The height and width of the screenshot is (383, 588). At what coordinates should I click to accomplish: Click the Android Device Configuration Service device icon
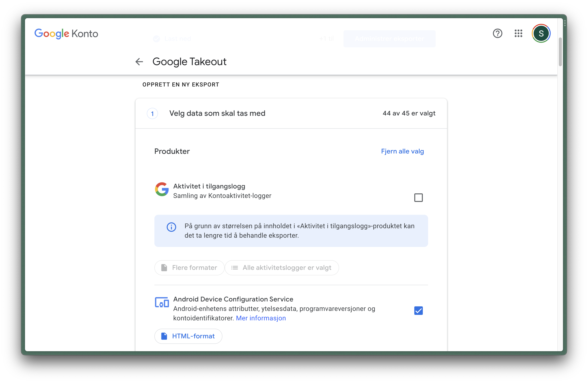(162, 302)
